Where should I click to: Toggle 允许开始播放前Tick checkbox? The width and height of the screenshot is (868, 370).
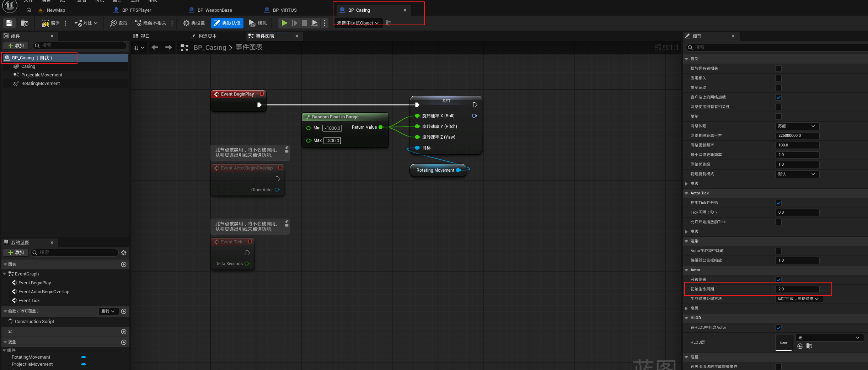click(778, 222)
